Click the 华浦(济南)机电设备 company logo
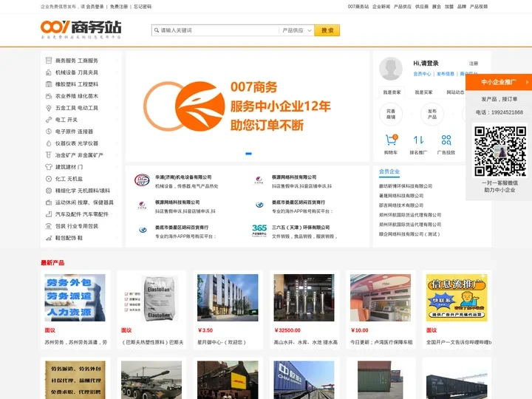The image size is (532, 399). (x=142, y=180)
